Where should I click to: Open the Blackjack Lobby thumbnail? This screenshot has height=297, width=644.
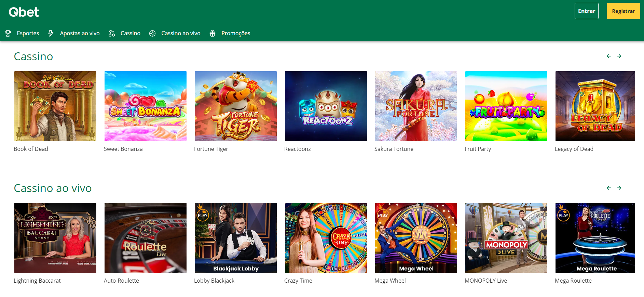click(x=236, y=238)
